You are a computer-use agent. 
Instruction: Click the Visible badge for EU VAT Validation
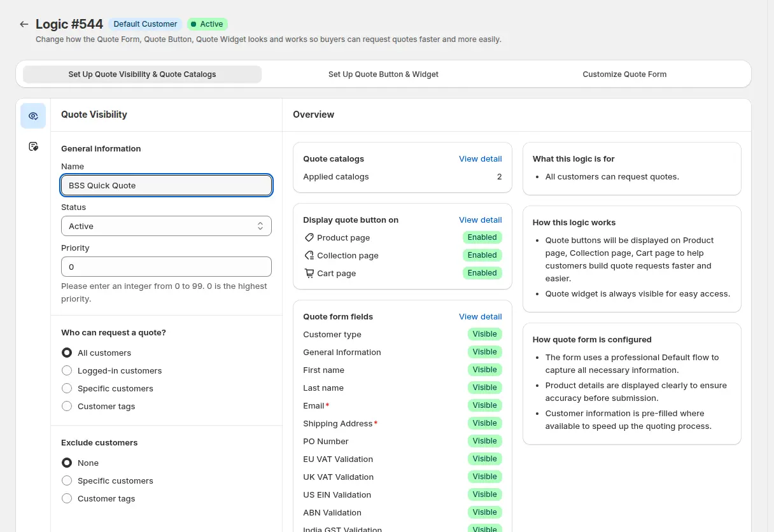pyautogui.click(x=484, y=459)
